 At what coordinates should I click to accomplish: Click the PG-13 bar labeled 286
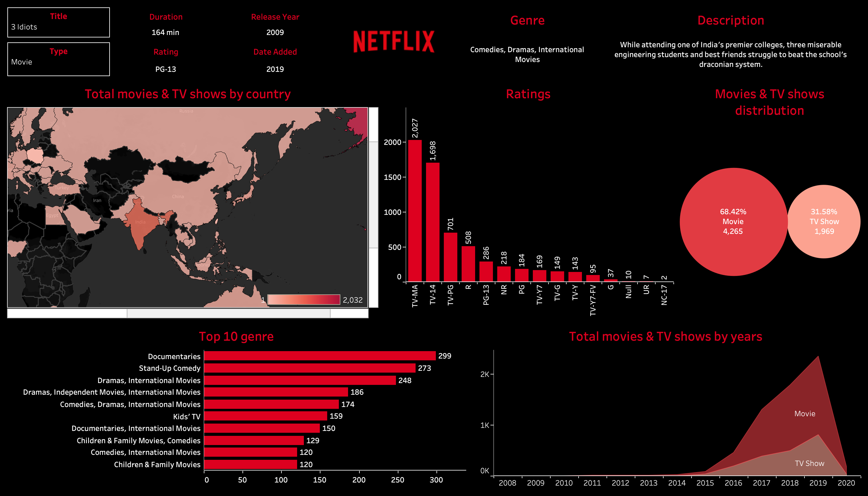(x=486, y=272)
